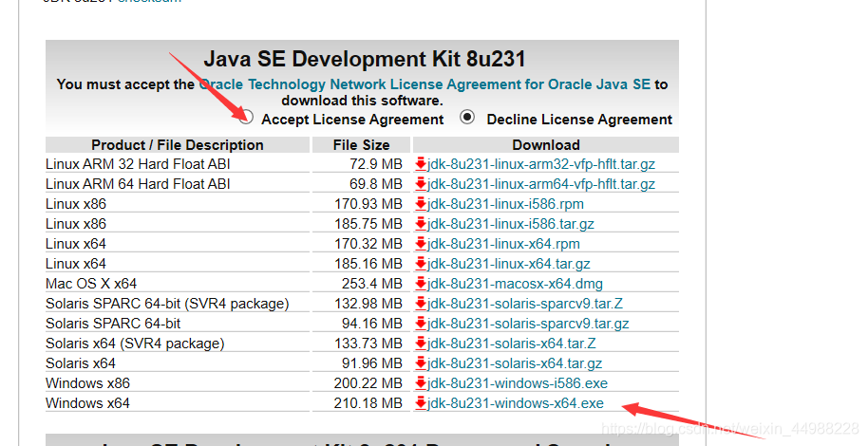Open the Oracle Technology Network License Agreement link

(x=425, y=84)
